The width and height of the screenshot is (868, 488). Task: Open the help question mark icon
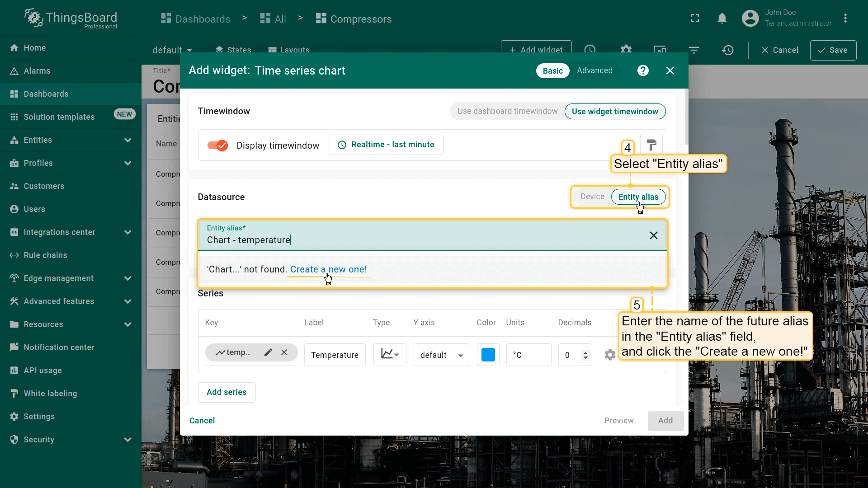[643, 70]
